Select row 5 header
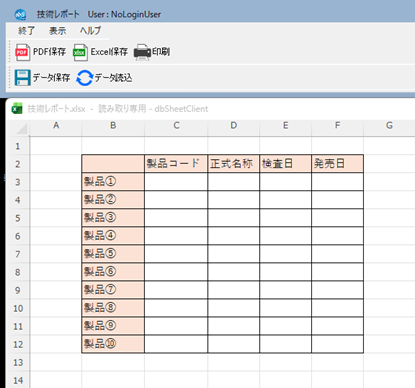The image size is (415, 388). pos(18,218)
